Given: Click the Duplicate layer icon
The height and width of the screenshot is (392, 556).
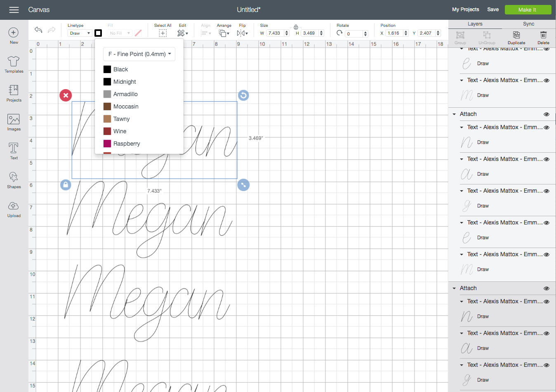Looking at the screenshot, I should point(516,37).
